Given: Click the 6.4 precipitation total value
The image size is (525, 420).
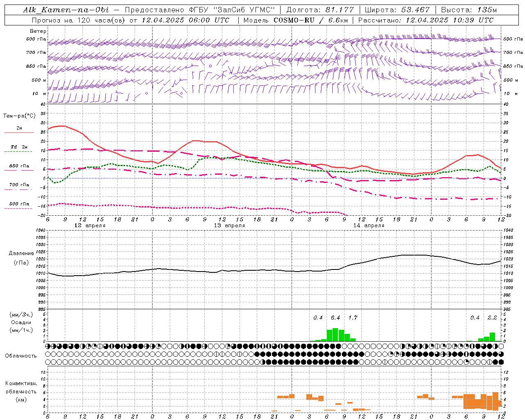Looking at the screenshot, I should pos(336,317).
